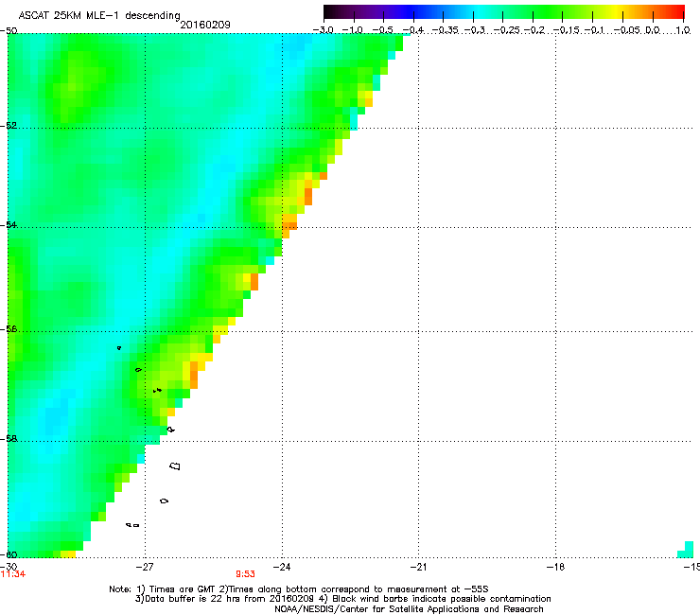The image size is (700, 615).
Task: Pick the cyan section of the color bar
Action: (x=480, y=11)
